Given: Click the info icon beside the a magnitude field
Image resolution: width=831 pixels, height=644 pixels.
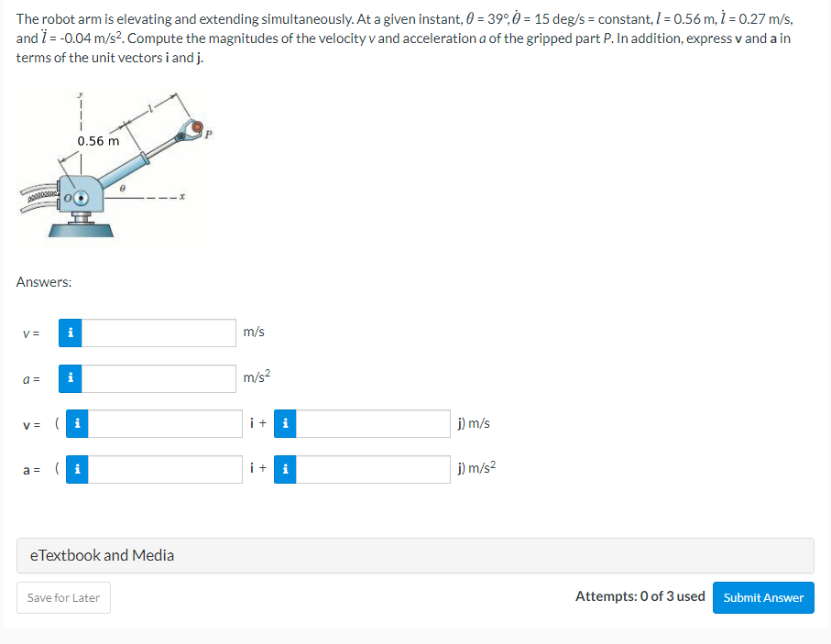Looking at the screenshot, I should click(70, 378).
